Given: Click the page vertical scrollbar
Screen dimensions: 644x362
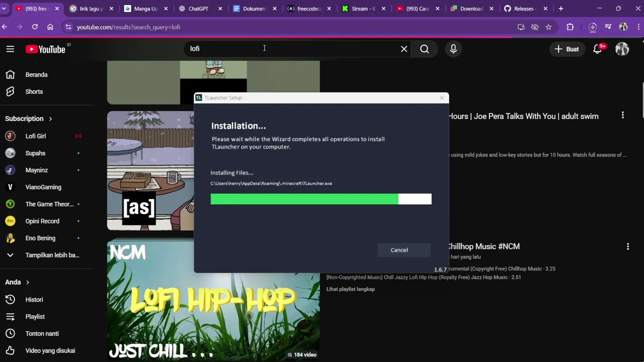Looking at the screenshot, I should [x=642, y=101].
